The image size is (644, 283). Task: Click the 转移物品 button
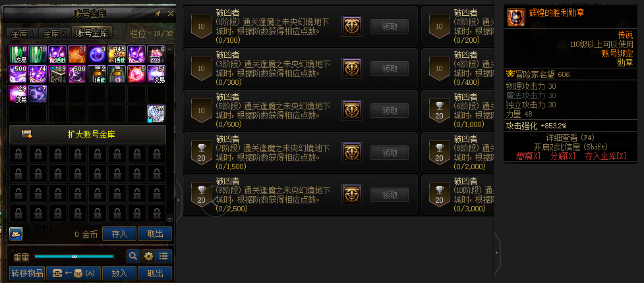27,273
